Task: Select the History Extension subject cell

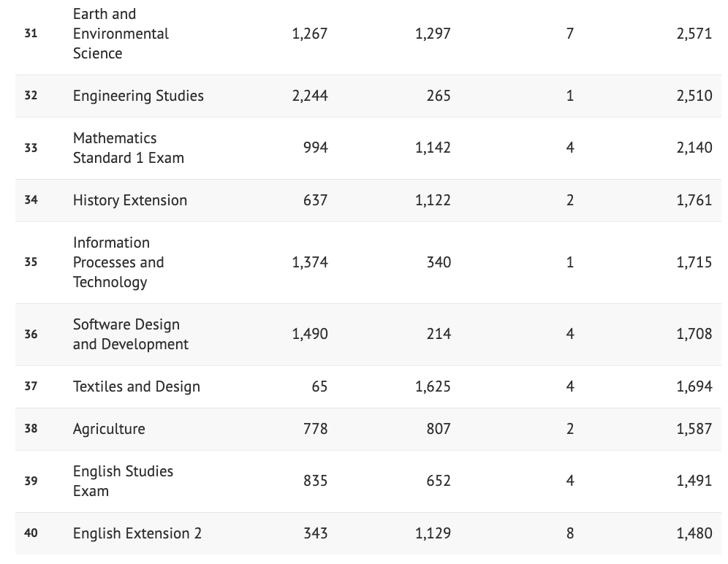Action: coord(129,200)
